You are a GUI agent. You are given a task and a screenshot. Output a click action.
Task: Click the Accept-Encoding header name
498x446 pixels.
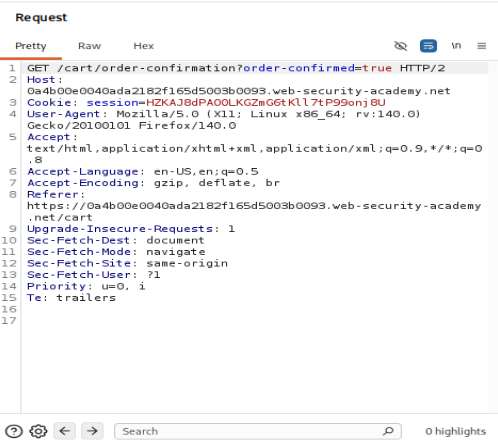83,183
